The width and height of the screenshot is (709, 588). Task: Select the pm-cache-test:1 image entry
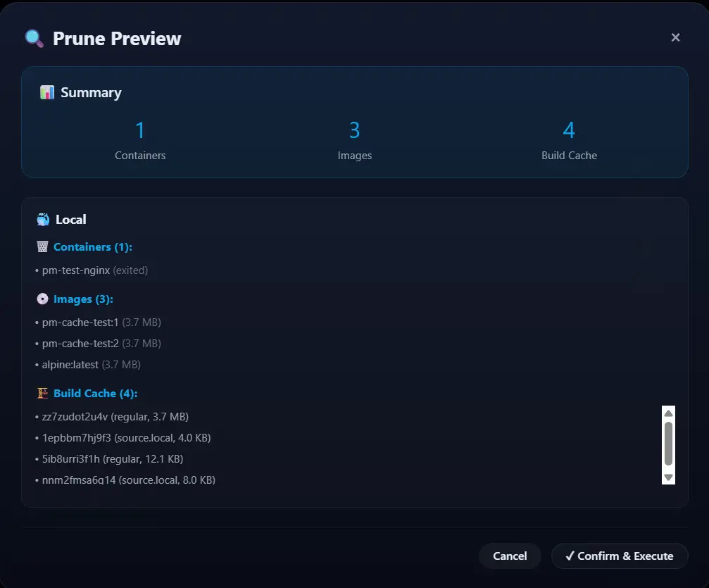coord(80,323)
